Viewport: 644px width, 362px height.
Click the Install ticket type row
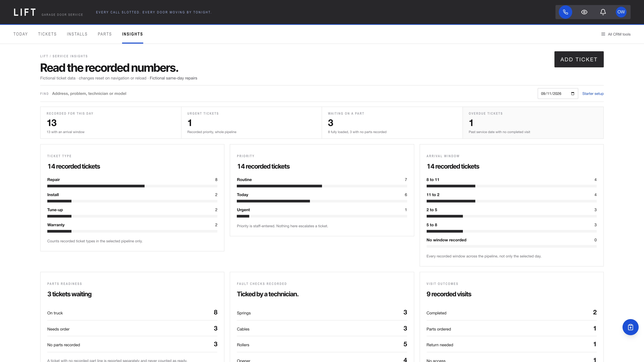click(132, 197)
